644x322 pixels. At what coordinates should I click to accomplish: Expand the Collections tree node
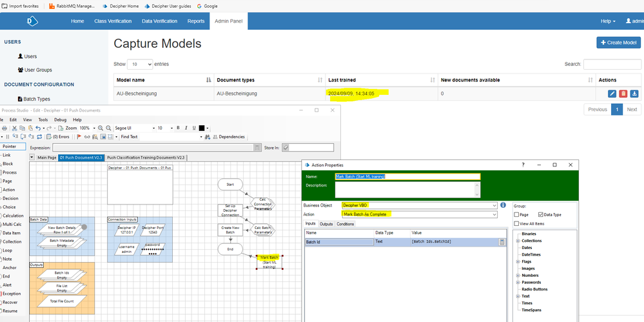click(x=518, y=241)
